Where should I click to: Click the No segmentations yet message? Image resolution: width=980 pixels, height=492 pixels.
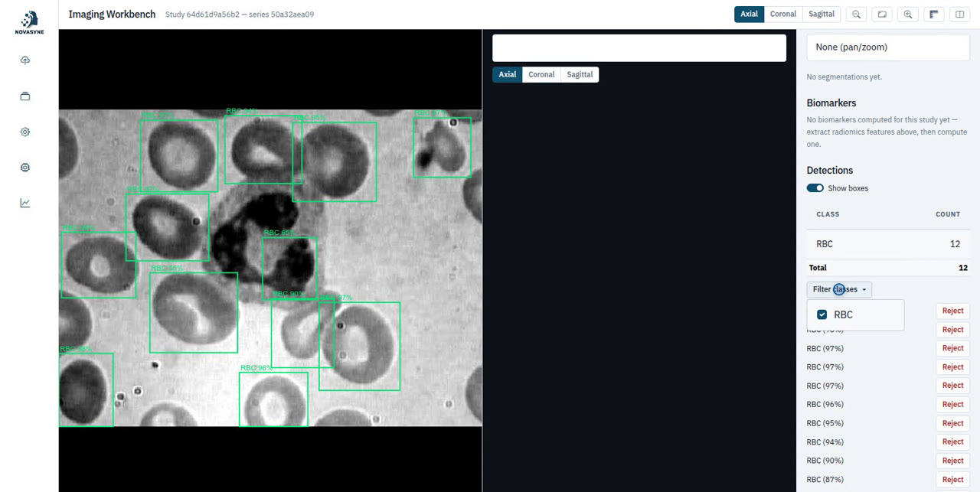pos(844,77)
